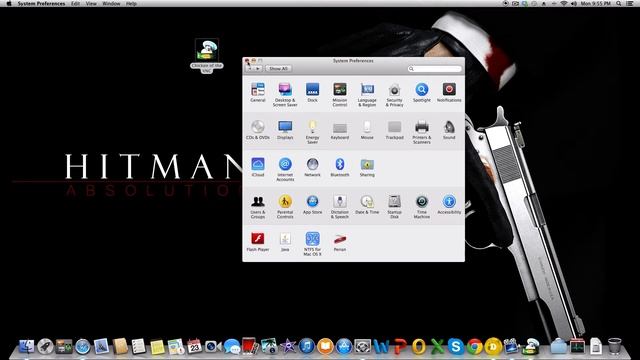Open Calendar from the Dock
Image resolution: width=640 pixels, height=360 pixels.
pos(195,347)
